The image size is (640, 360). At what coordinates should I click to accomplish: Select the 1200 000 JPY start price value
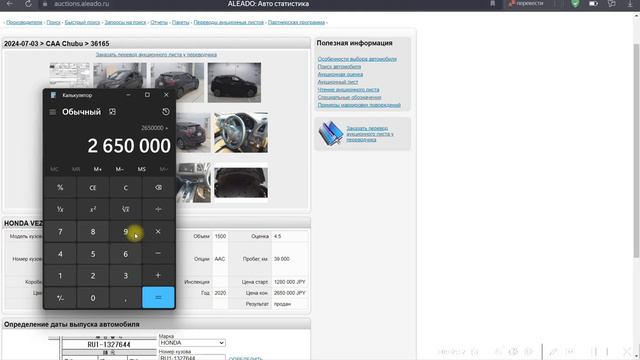point(290,282)
